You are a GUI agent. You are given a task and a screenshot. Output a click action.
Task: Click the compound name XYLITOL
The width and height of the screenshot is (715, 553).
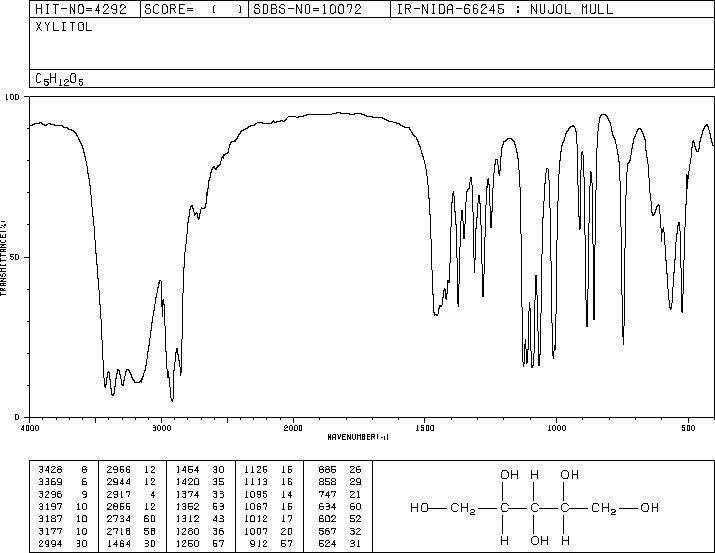64,27
